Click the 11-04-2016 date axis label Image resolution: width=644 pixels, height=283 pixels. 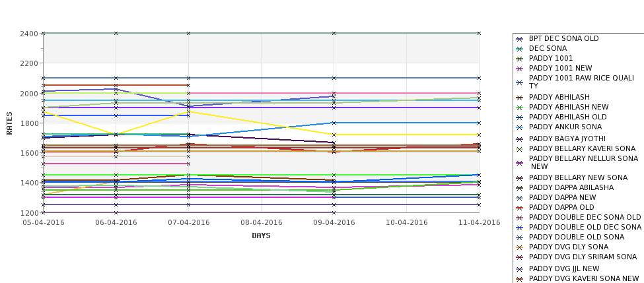pos(479,223)
